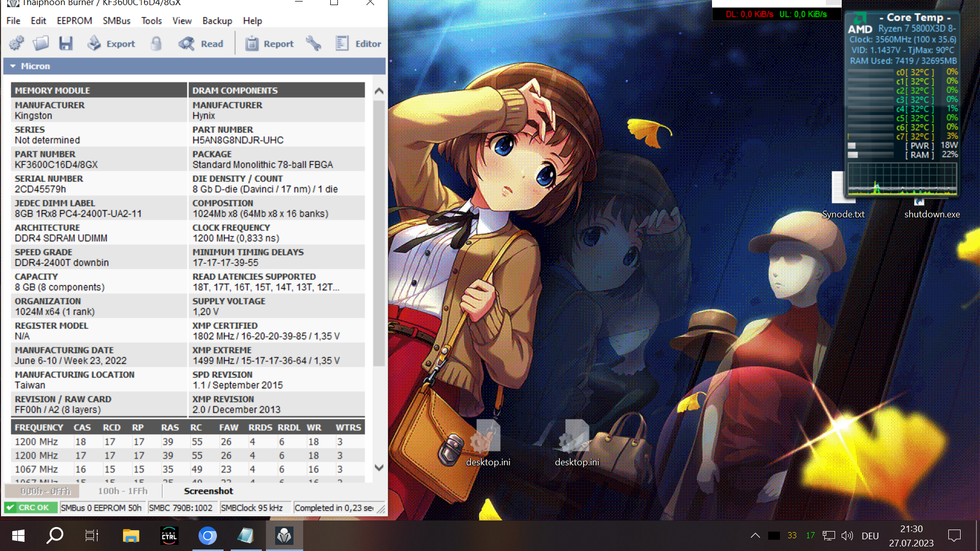Open Chrome from the taskbar
The image size is (980, 551).
click(207, 536)
